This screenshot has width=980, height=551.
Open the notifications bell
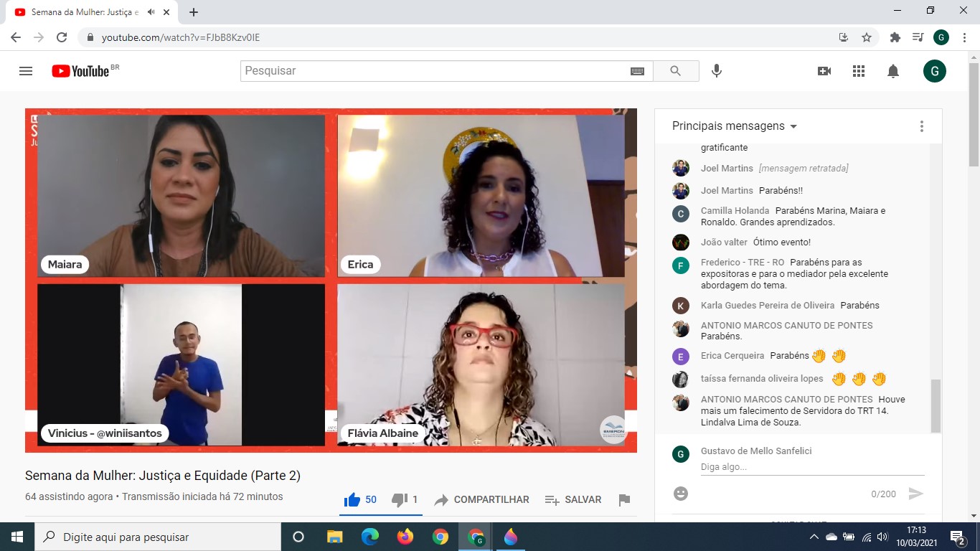click(893, 71)
